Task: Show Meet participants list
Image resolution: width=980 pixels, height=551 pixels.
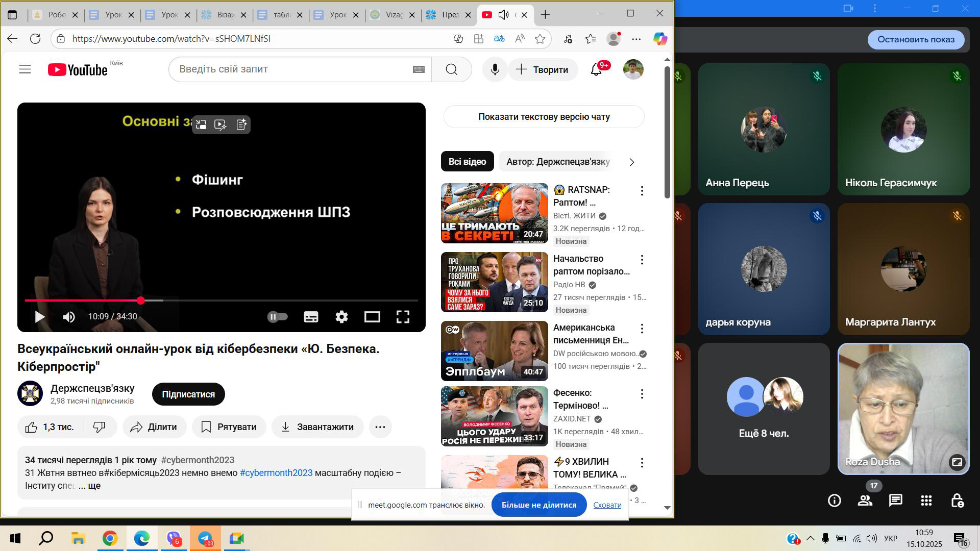Action: point(865,500)
